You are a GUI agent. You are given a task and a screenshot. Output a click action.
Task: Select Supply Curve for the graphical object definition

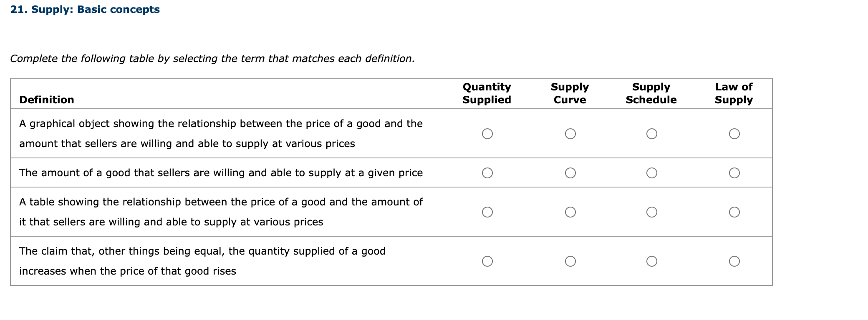point(570,133)
